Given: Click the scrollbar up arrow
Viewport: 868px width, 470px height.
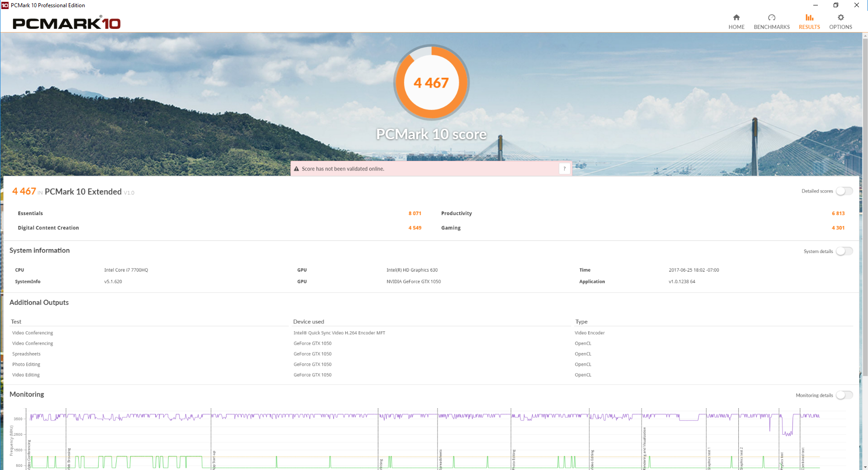Looking at the screenshot, I should click(865, 36).
